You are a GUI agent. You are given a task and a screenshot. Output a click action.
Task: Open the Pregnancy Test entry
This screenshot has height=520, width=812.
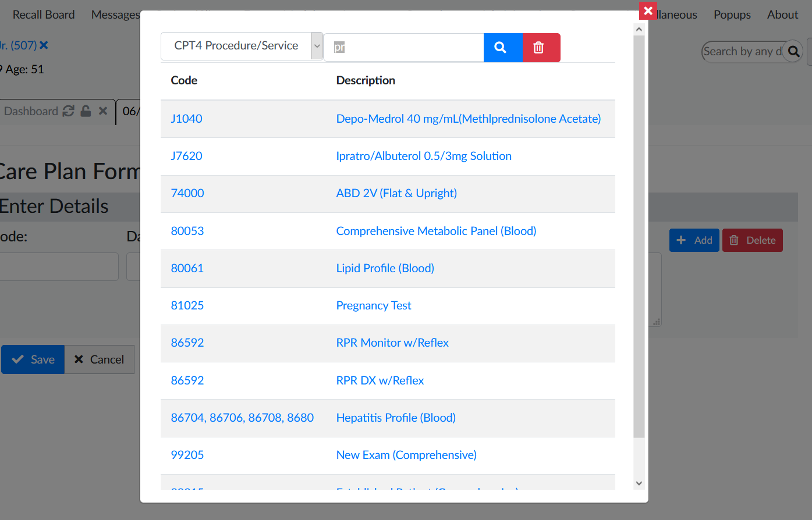pos(373,305)
